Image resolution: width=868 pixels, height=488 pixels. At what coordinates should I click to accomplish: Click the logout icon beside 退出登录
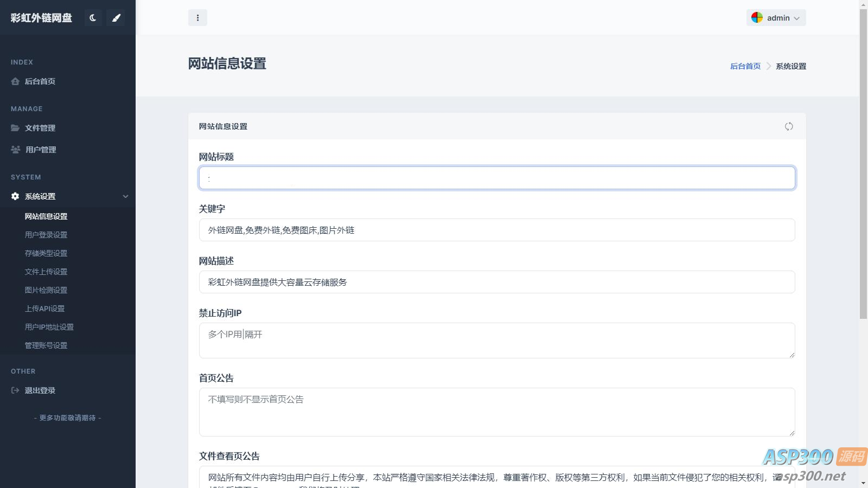pyautogui.click(x=15, y=390)
